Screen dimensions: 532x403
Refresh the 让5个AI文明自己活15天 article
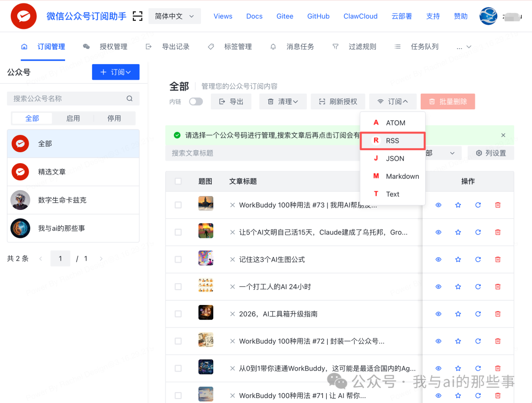point(478,232)
